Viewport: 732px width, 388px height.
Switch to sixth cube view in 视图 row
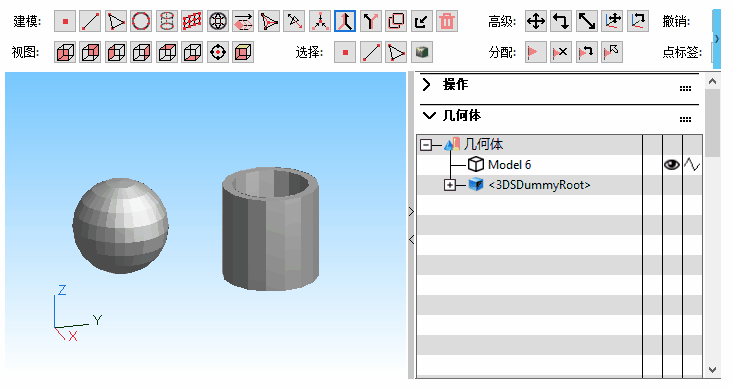click(x=192, y=52)
